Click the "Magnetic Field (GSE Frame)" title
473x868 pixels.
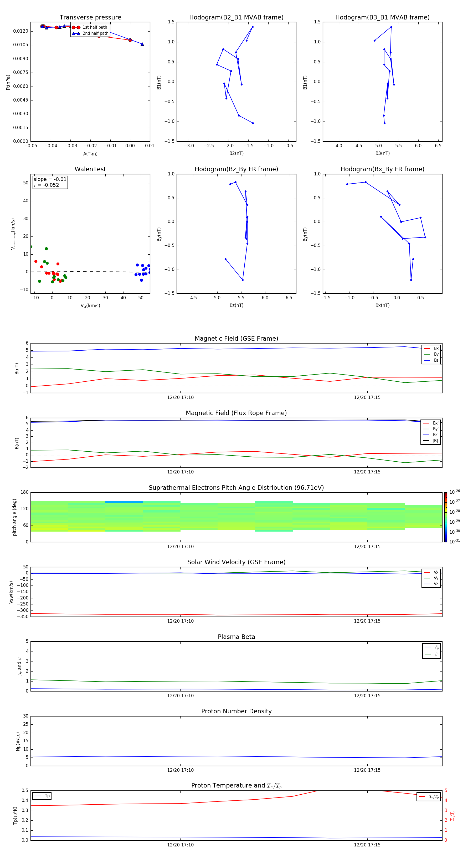(x=236, y=339)
